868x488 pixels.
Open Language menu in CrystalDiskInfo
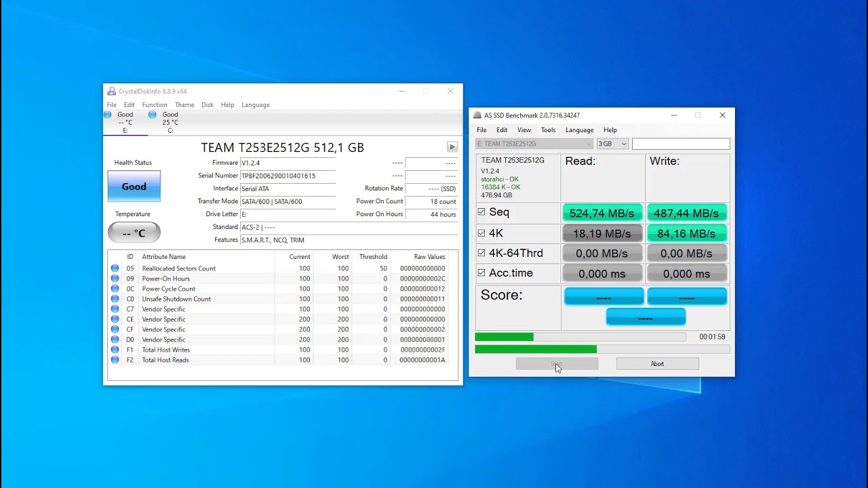256,105
